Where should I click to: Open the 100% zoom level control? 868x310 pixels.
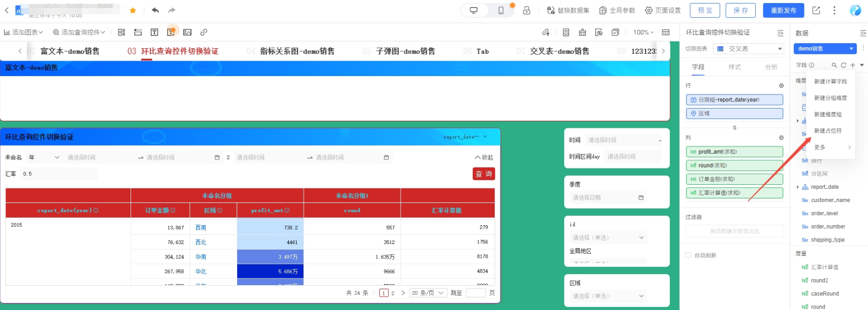pos(643,32)
